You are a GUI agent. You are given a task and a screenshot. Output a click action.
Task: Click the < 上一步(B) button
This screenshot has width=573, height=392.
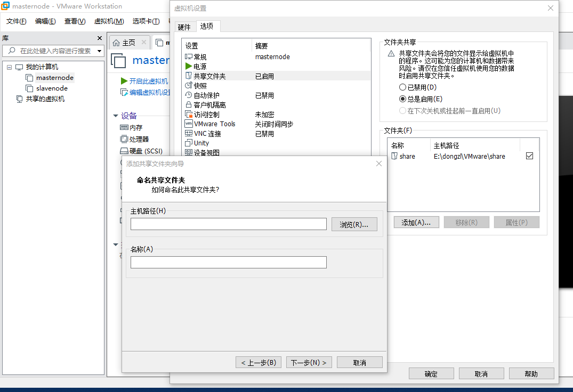(x=259, y=362)
